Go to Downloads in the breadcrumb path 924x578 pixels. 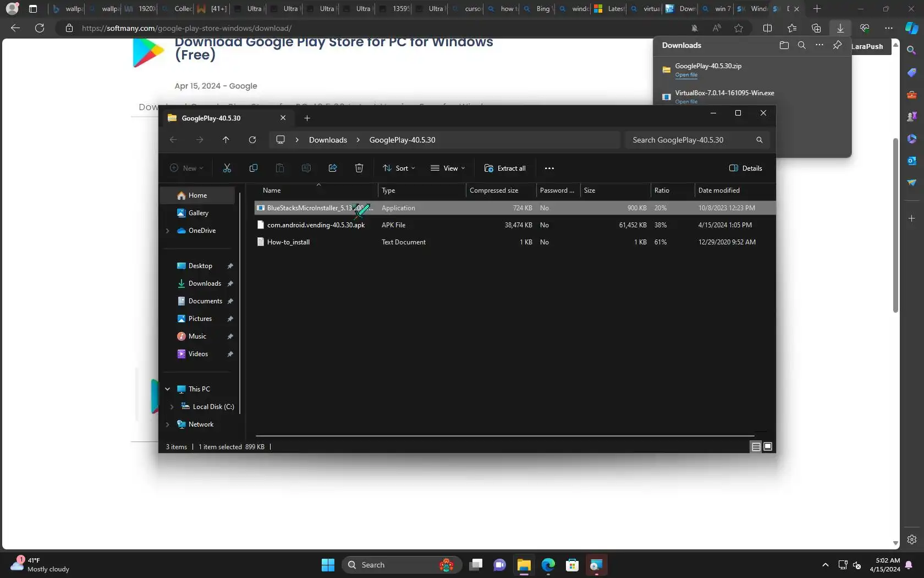point(328,140)
